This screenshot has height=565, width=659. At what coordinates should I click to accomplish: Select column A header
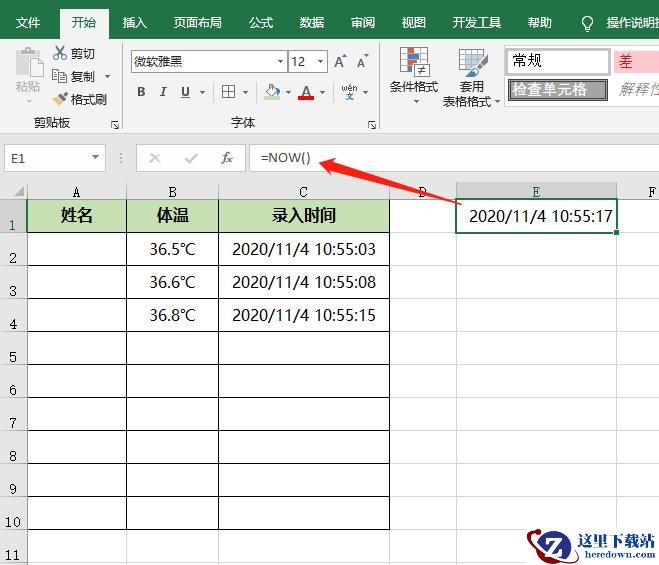[76, 192]
